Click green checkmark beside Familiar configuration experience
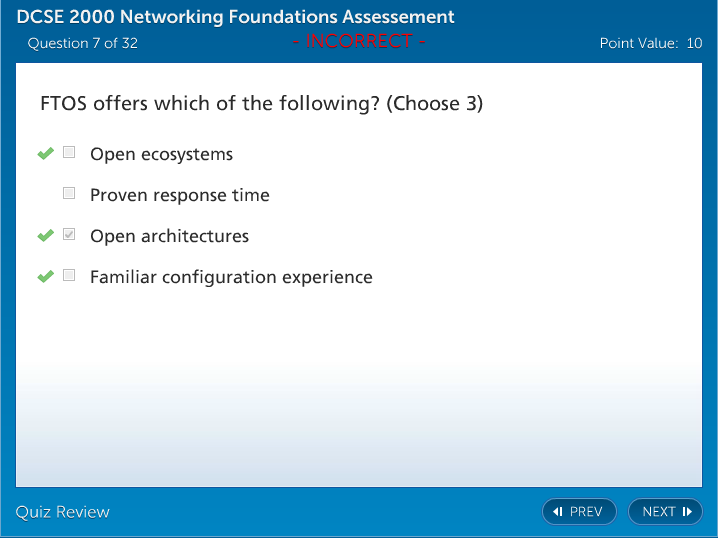The width and height of the screenshot is (718, 538). pos(45,277)
